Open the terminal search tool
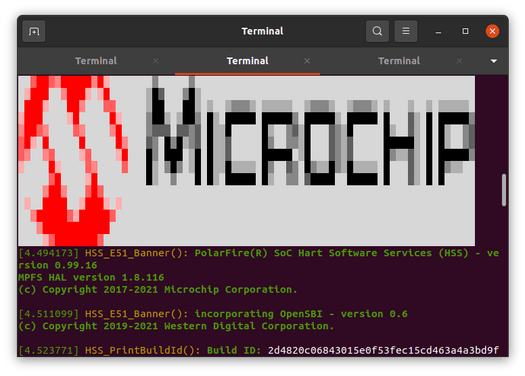Image resolution: width=525 pixels, height=376 pixels. (377, 31)
